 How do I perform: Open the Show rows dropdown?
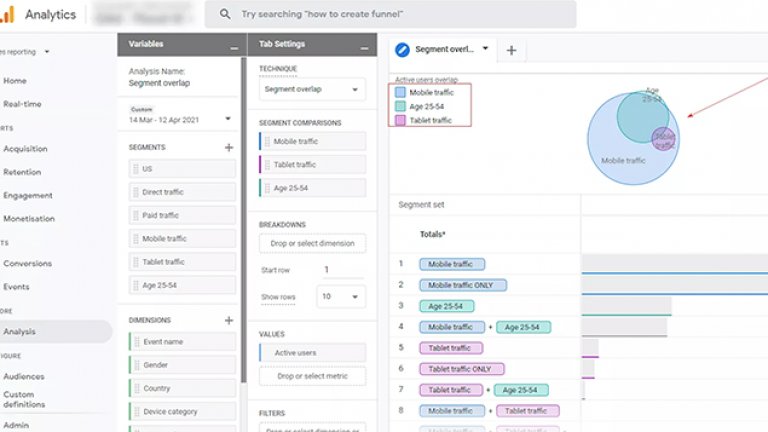click(340, 297)
